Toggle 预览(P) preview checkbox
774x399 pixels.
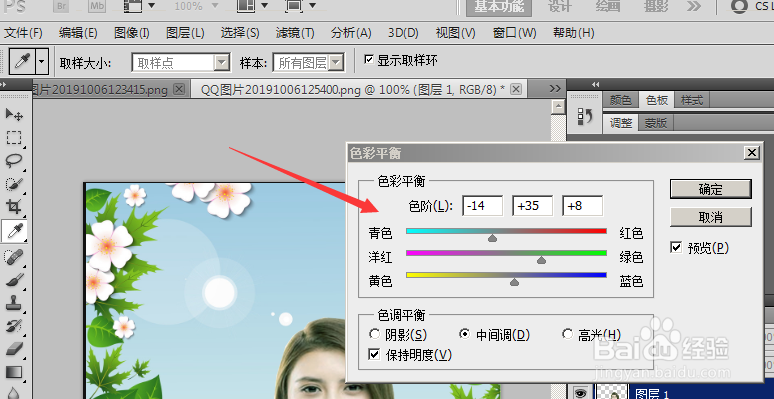pyautogui.click(x=676, y=247)
